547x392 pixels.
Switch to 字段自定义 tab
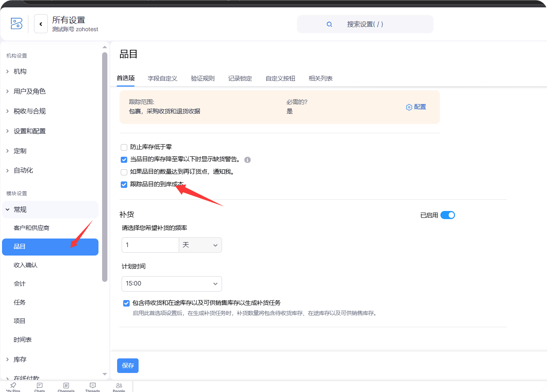[x=162, y=79]
